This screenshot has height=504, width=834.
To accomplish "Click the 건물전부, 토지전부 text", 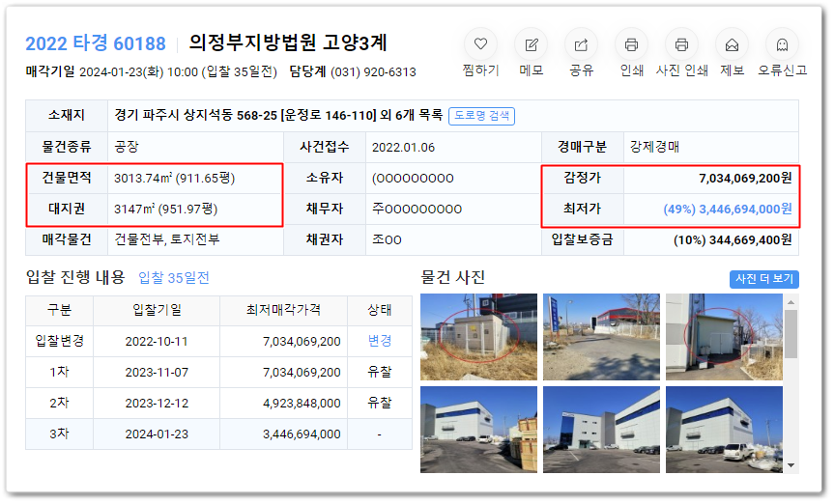I will tap(167, 239).
